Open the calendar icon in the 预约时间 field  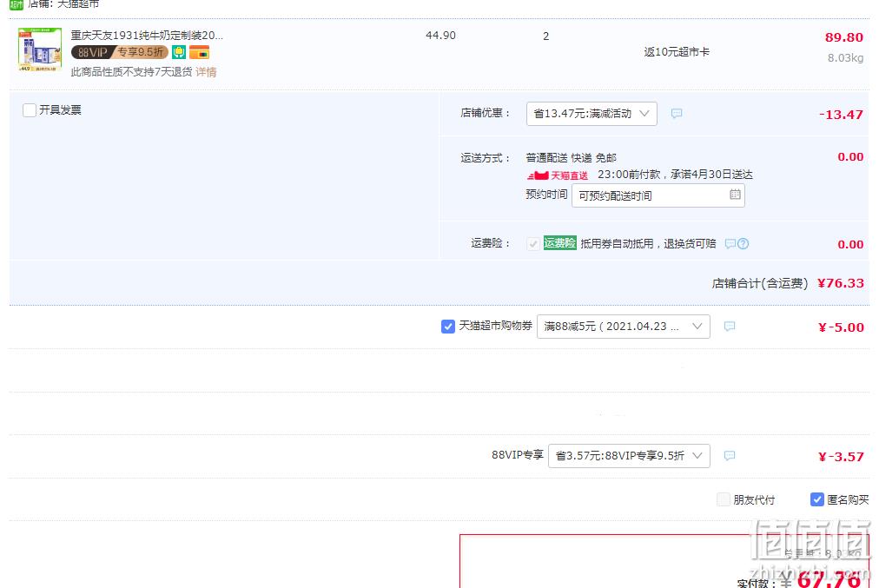[735, 195]
